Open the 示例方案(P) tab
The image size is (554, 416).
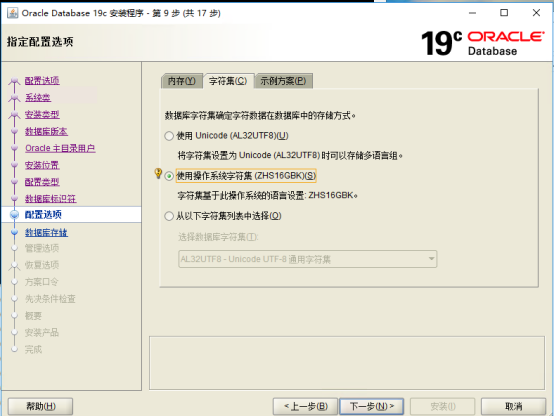coord(283,81)
